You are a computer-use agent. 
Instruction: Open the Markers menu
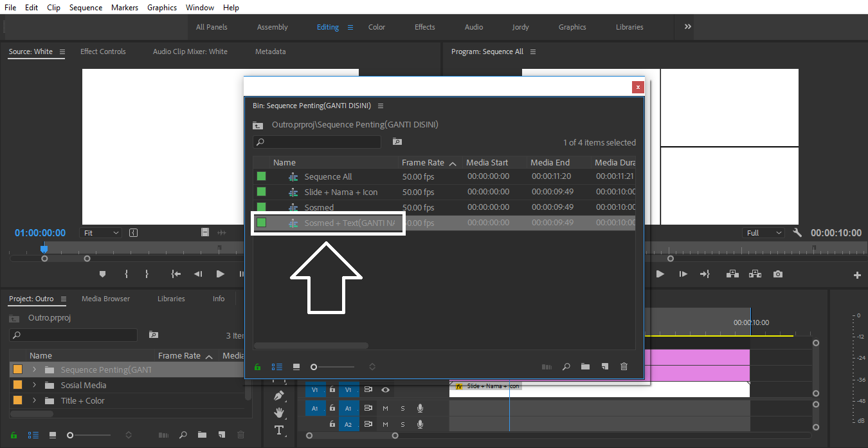(125, 8)
